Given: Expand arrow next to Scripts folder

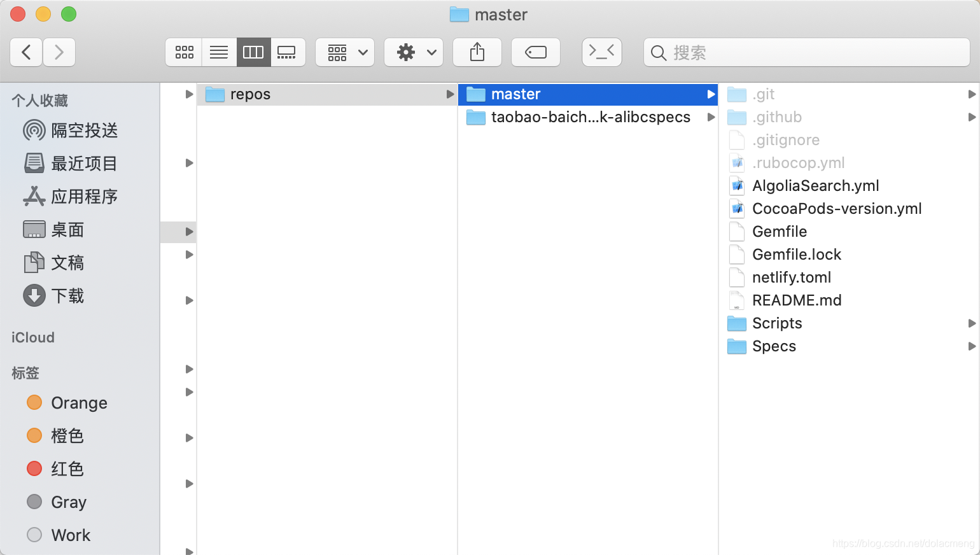Looking at the screenshot, I should [972, 323].
